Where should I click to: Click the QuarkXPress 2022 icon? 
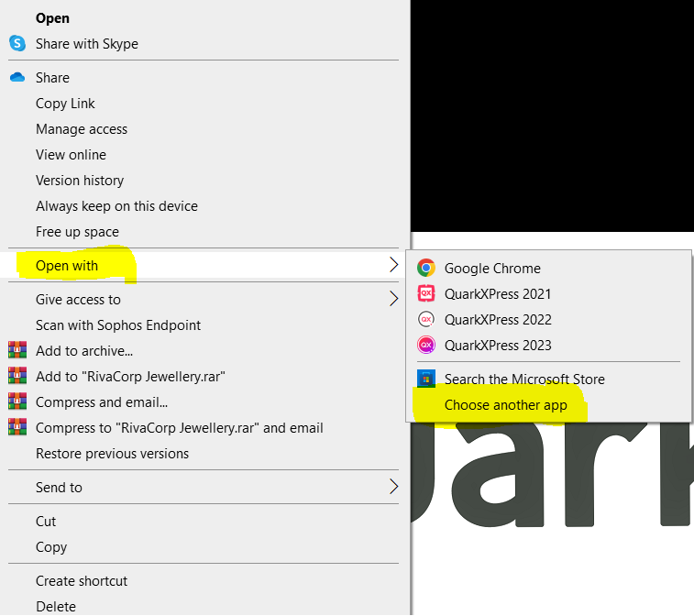[426, 319]
